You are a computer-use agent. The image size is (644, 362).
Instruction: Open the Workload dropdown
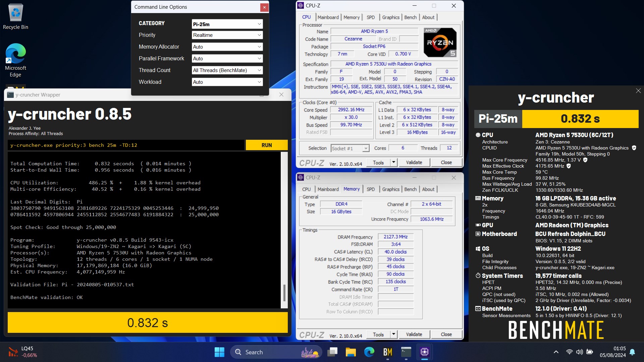(x=227, y=82)
